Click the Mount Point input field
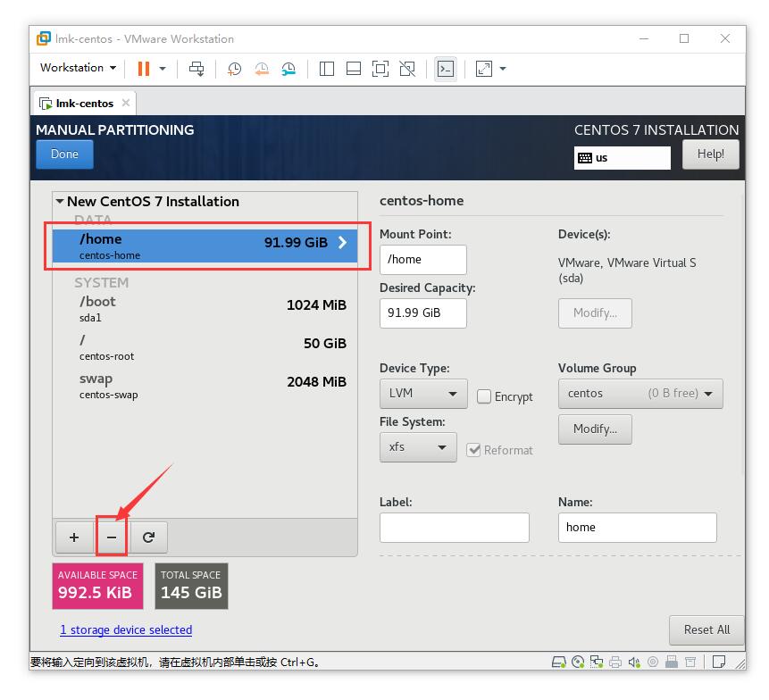This screenshot has width=769, height=700. [422, 259]
